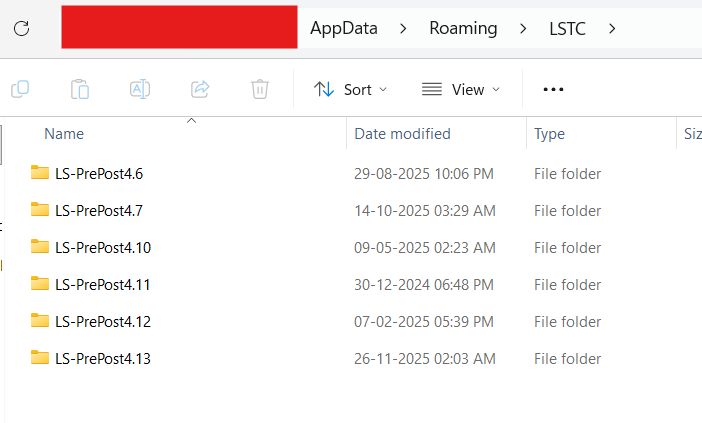702x423 pixels.
Task: Click the Copy icon in toolbar
Action: (20, 89)
